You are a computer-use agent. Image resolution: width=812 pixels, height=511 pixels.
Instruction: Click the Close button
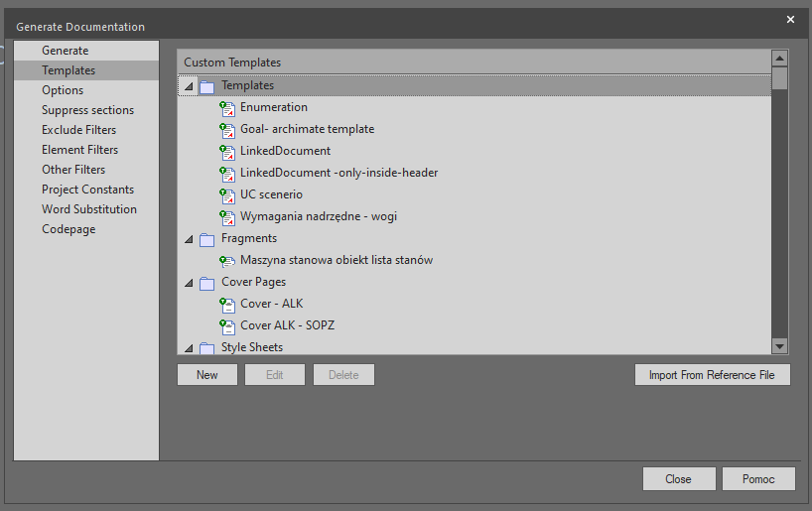tap(679, 479)
